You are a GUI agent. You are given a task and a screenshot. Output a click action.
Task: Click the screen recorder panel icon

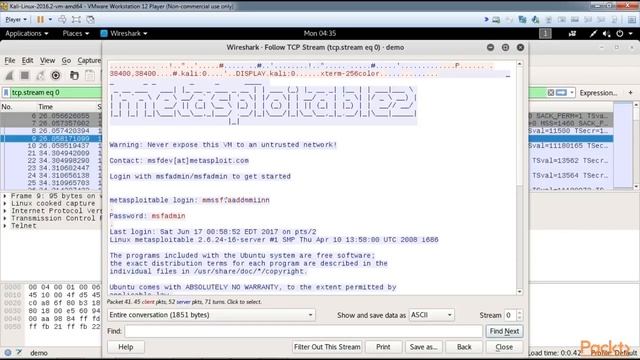pos(572,33)
